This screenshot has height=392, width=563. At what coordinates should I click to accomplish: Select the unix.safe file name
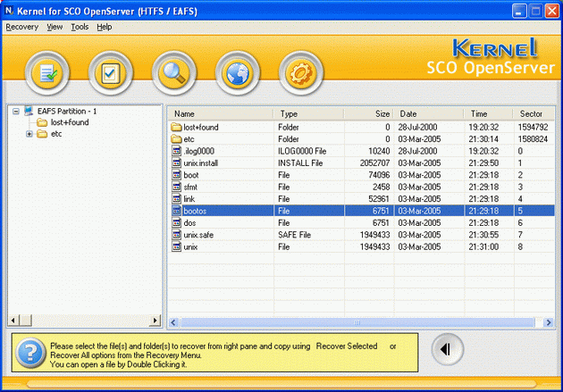[x=198, y=235]
